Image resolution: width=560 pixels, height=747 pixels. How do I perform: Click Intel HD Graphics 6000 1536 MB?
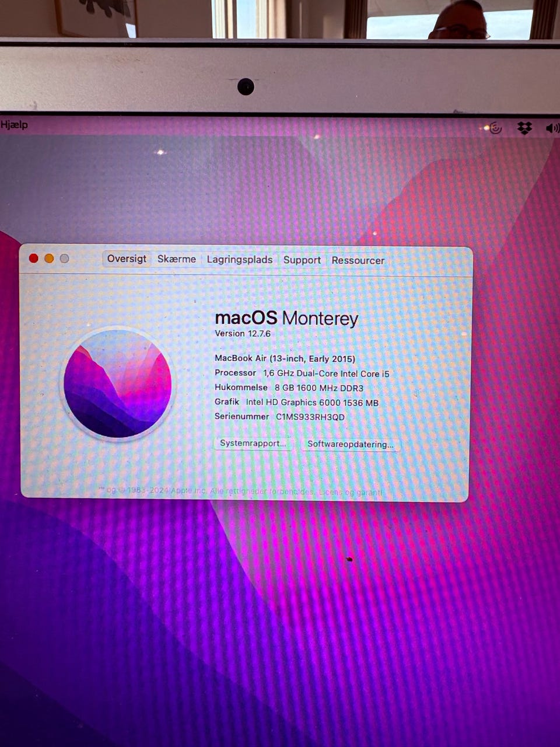[x=312, y=403]
